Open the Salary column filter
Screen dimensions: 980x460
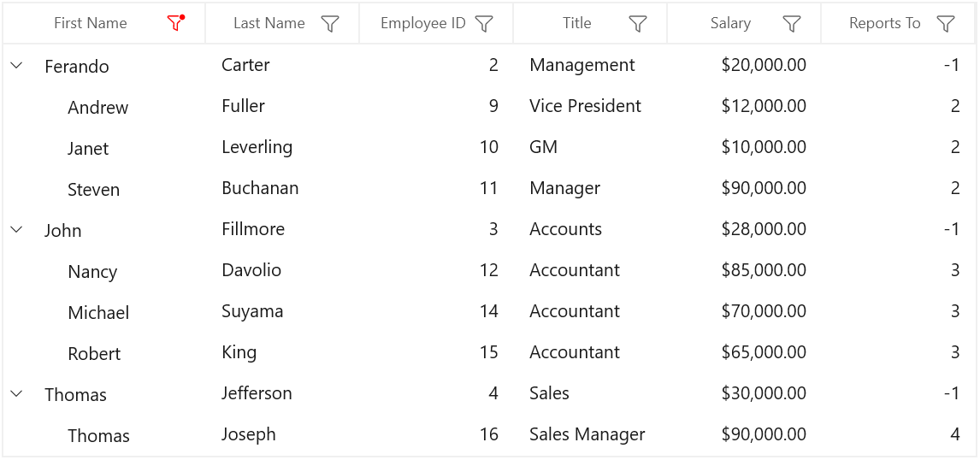click(792, 24)
